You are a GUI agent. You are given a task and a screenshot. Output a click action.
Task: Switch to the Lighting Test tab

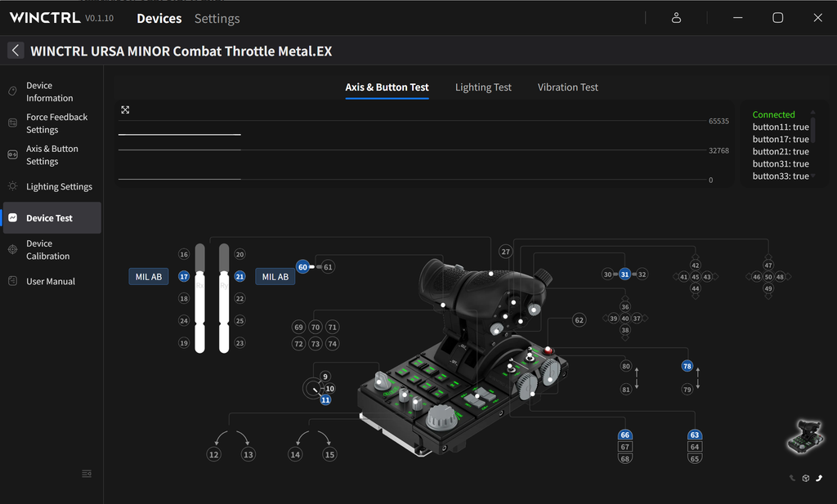point(483,87)
